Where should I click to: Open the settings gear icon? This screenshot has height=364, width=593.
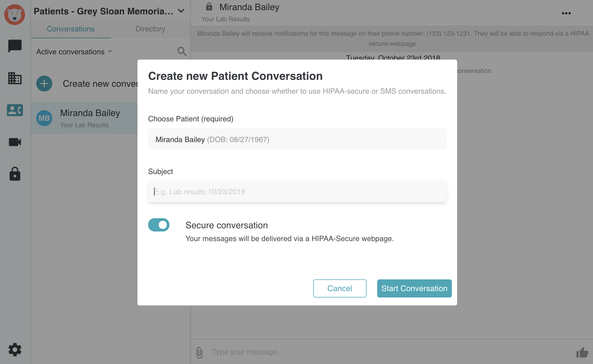[15, 350]
